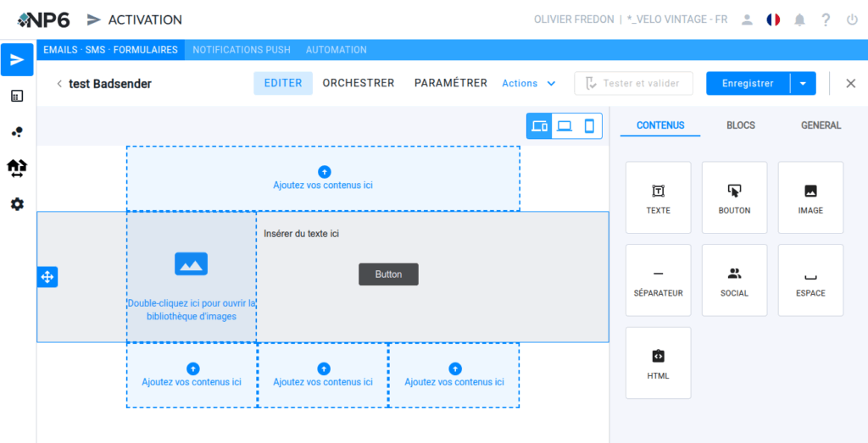Image resolution: width=868 pixels, height=443 pixels.
Task: Switch to the EDITER tab
Action: click(283, 84)
